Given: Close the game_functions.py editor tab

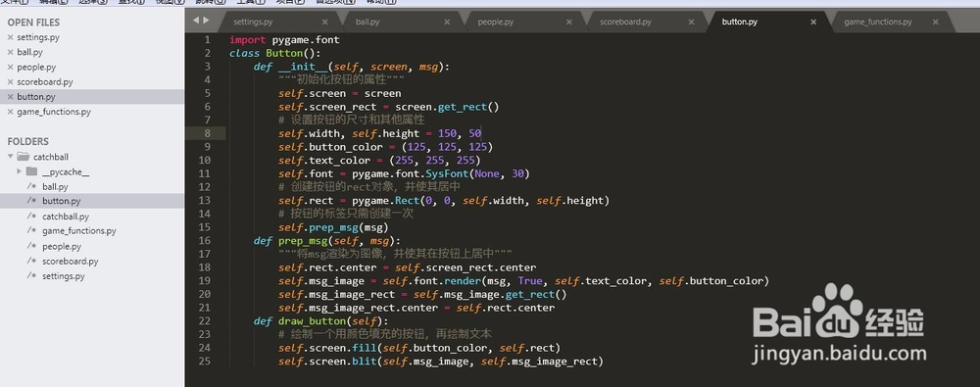Looking at the screenshot, I should click(x=935, y=22).
